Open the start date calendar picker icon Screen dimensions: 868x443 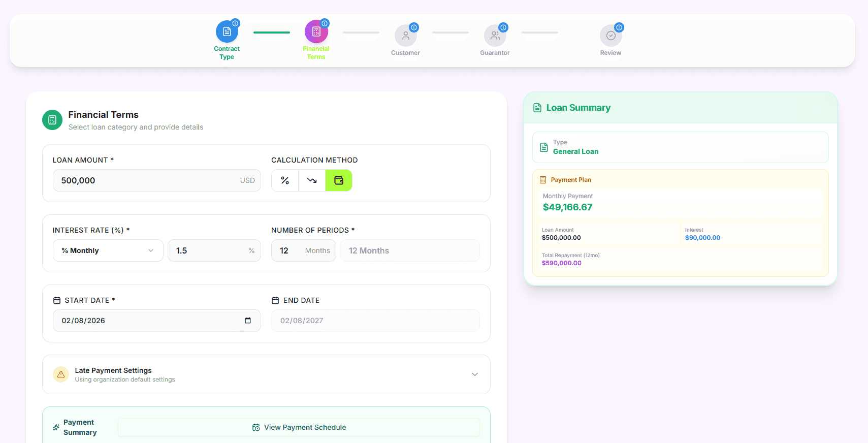tap(248, 321)
